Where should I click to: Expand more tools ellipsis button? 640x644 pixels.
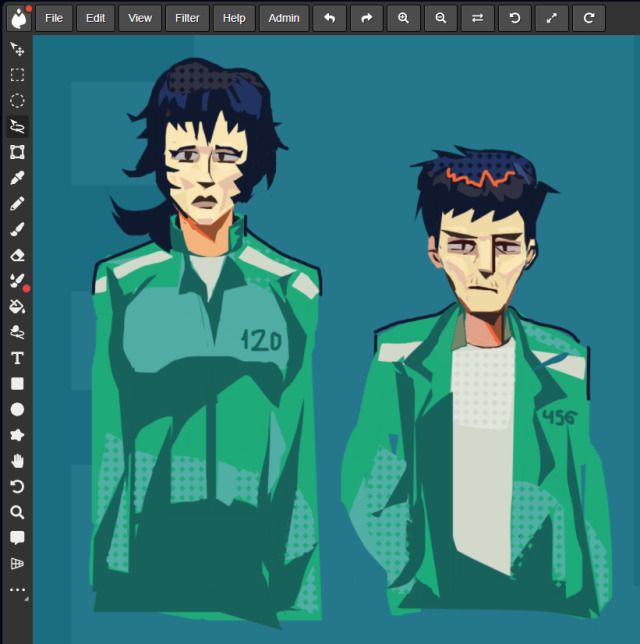coord(17,590)
